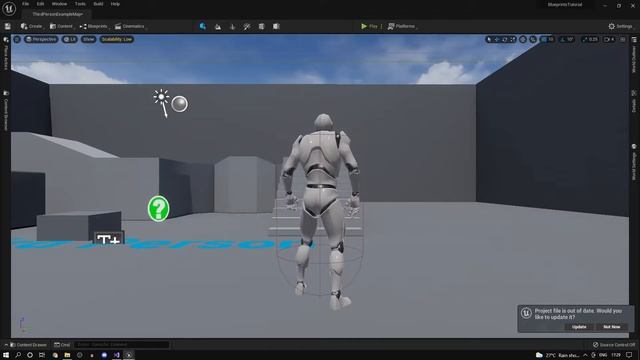Open the World Outliner side tab
The width and height of the screenshot is (640, 360).
[634, 56]
